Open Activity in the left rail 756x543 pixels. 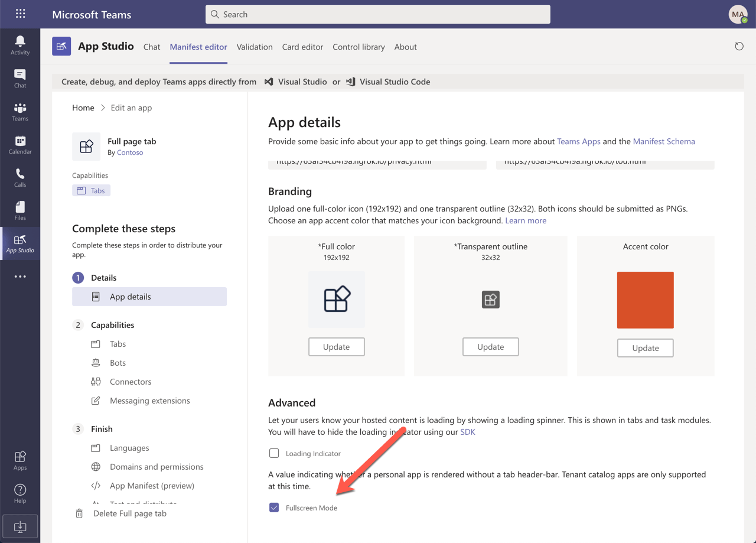[20, 45]
